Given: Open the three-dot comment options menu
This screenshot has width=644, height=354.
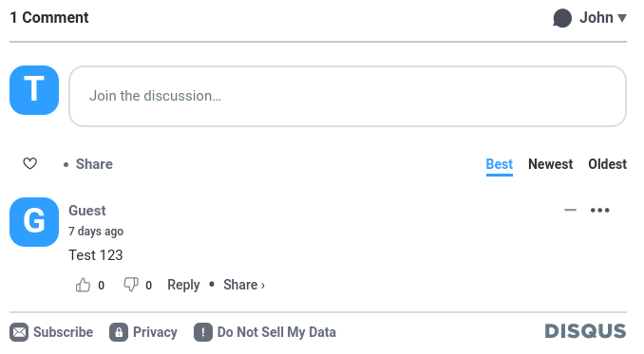Looking at the screenshot, I should click(599, 210).
